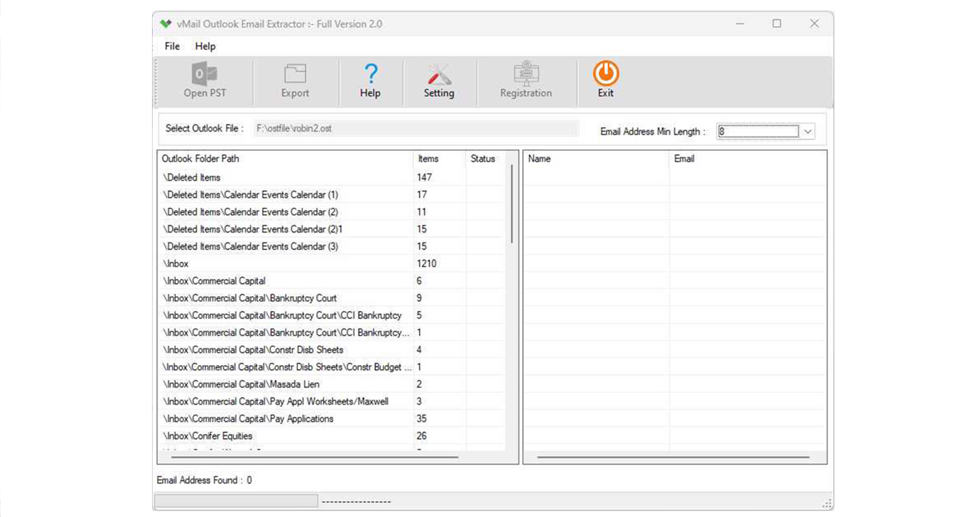This screenshot has width=980, height=517.
Task: Select \Deleted Items\Calendar Events Calendar (2)1 row
Action: point(331,229)
